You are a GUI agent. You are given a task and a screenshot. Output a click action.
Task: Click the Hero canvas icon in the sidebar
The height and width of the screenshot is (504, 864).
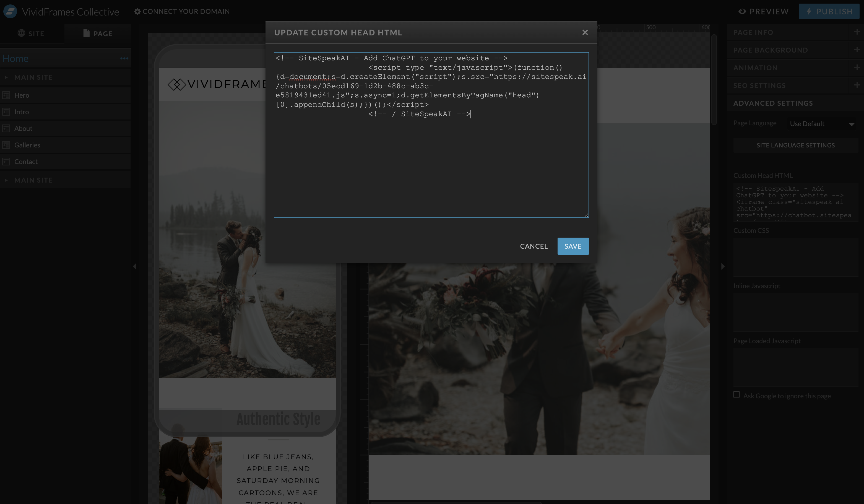[x=6, y=95]
